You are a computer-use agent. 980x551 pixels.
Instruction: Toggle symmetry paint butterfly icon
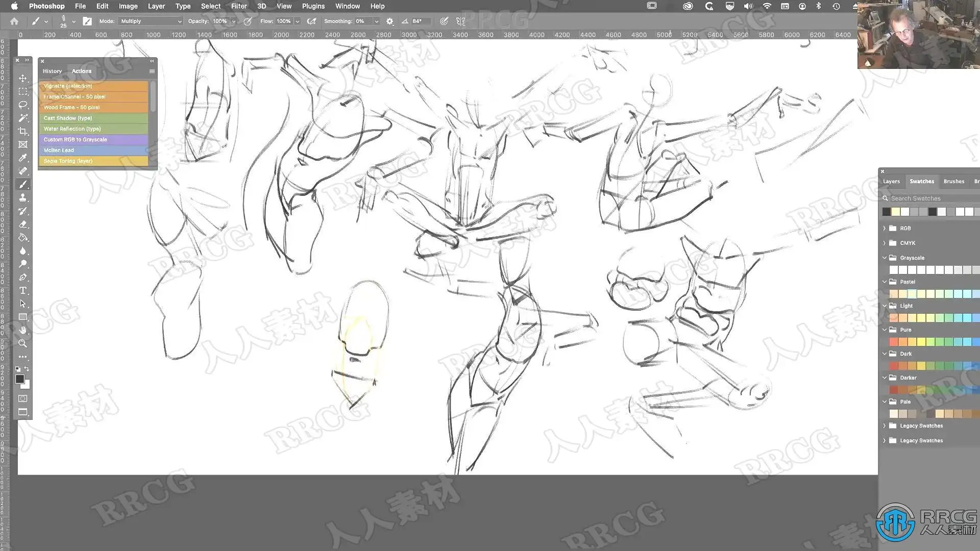click(x=460, y=21)
